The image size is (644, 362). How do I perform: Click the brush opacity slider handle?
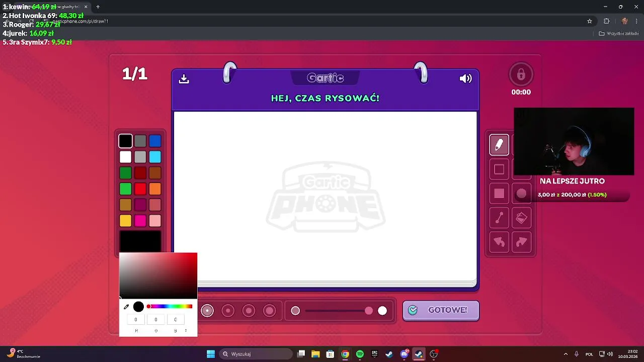click(x=369, y=311)
